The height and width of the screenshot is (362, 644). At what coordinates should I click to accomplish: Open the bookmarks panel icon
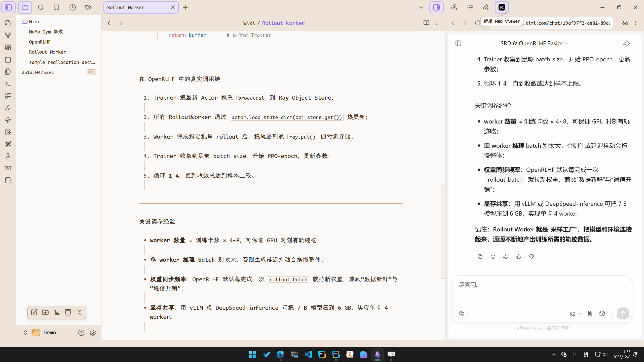click(57, 8)
